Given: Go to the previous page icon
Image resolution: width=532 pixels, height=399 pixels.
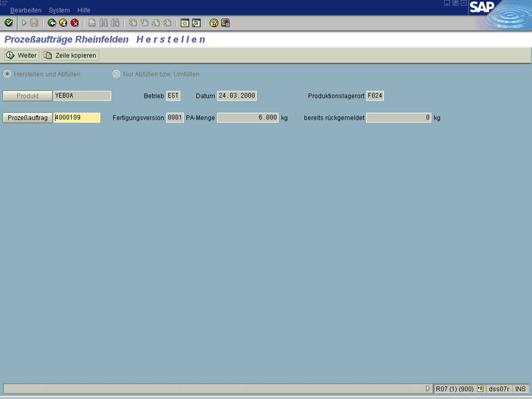Looking at the screenshot, I should (145, 23).
